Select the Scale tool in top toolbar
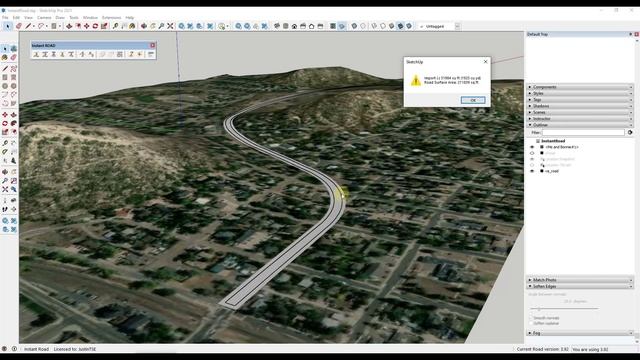This screenshot has width=640, height=360. (104, 26)
